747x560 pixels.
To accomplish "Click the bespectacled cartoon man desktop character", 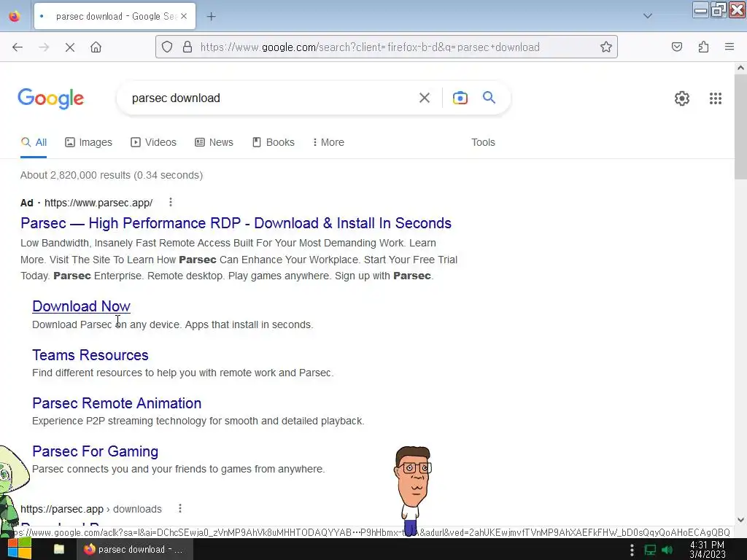I will click(x=413, y=491).
